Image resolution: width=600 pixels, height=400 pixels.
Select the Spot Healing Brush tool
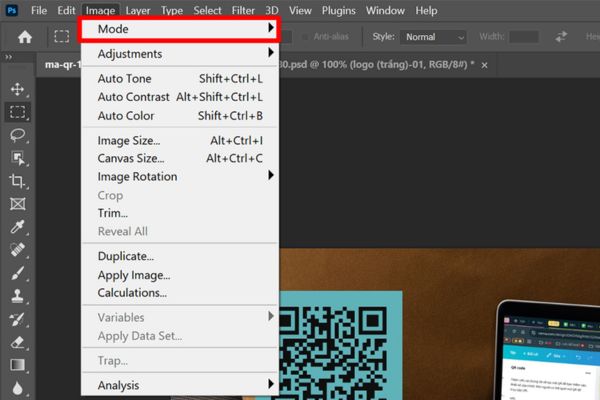point(17,250)
